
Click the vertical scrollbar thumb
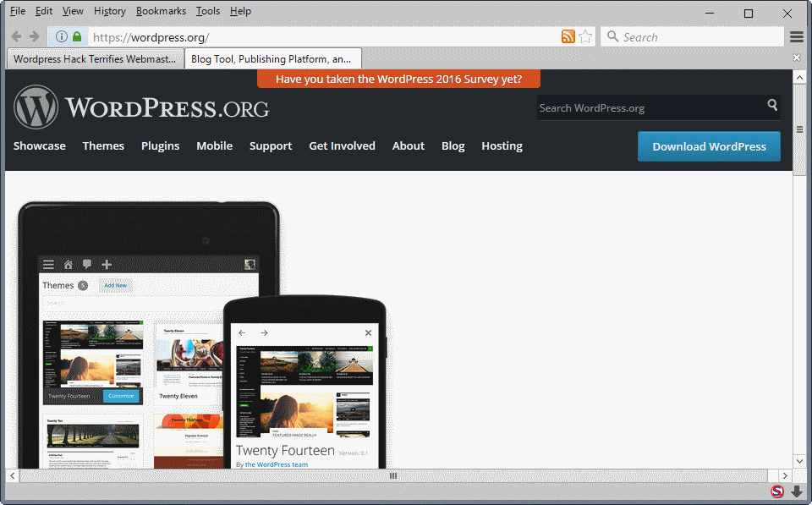tap(799, 129)
